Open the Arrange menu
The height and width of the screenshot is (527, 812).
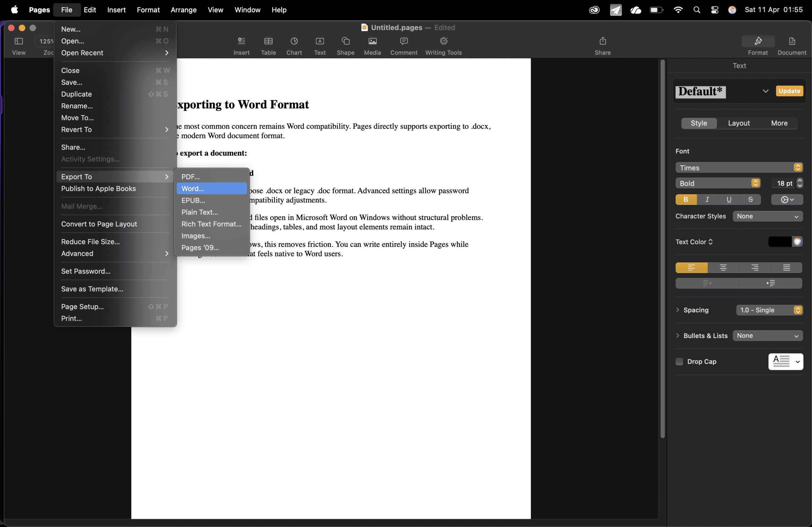click(x=184, y=10)
